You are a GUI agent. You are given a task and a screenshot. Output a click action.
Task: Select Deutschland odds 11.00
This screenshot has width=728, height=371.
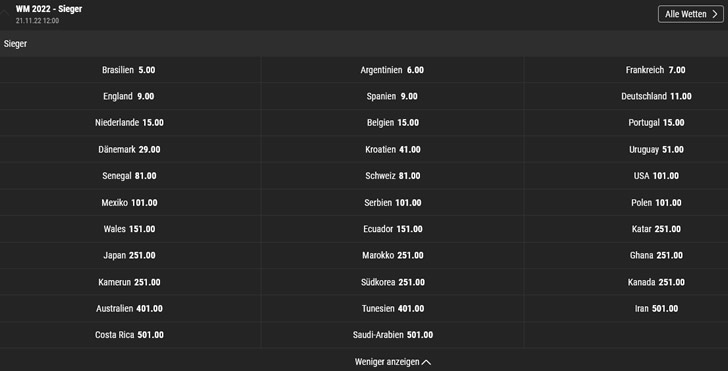tap(626, 97)
